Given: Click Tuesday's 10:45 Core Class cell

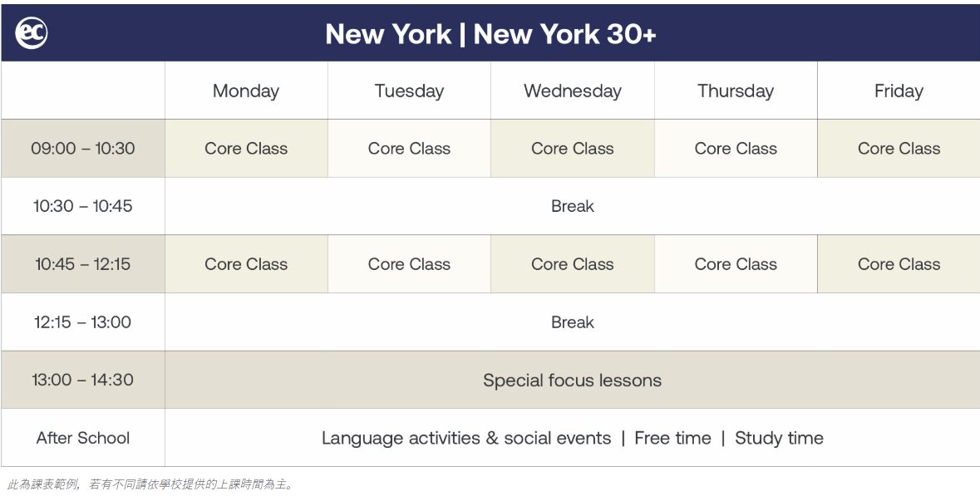Looking at the screenshot, I should 410,264.
